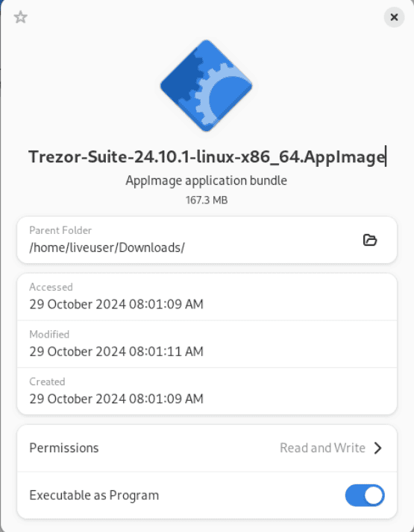Select the Modified label

(x=49, y=335)
